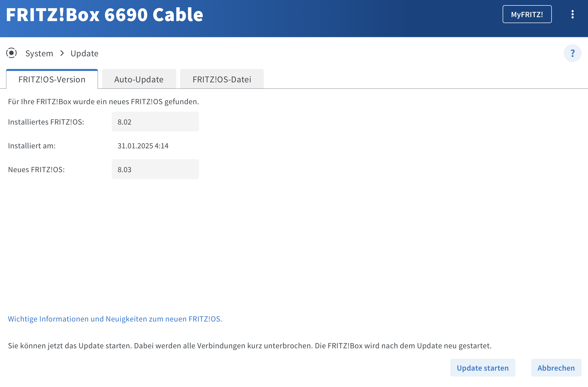Click the breadcrumb chevron arrow between System and Update

pyautogui.click(x=62, y=53)
